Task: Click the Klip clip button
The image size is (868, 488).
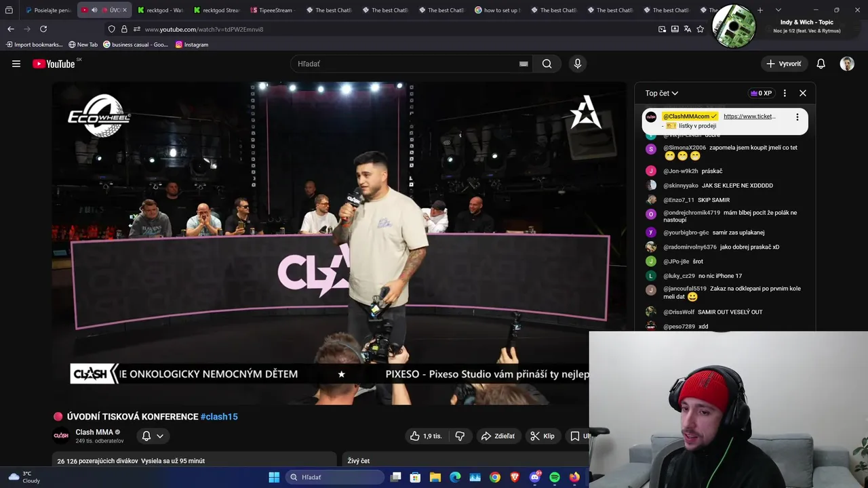Action: point(542,436)
